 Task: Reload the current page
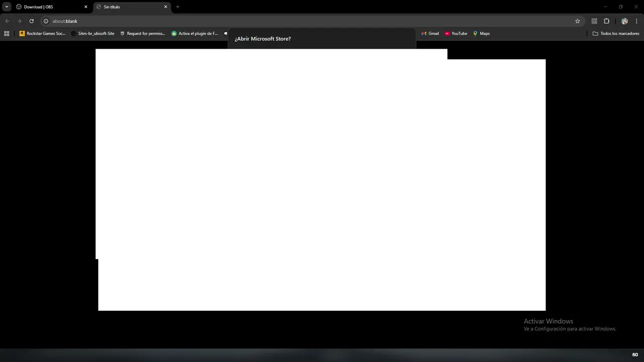31,21
